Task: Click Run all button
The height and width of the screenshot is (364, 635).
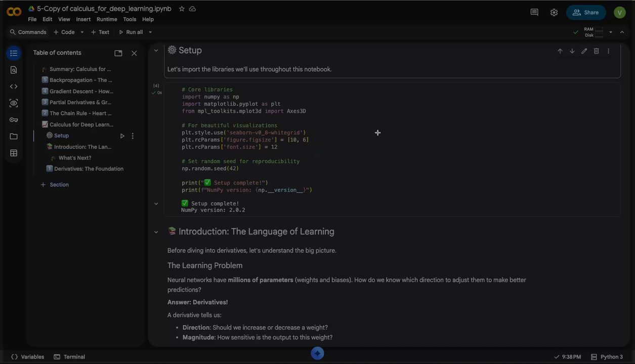Action: (131, 32)
